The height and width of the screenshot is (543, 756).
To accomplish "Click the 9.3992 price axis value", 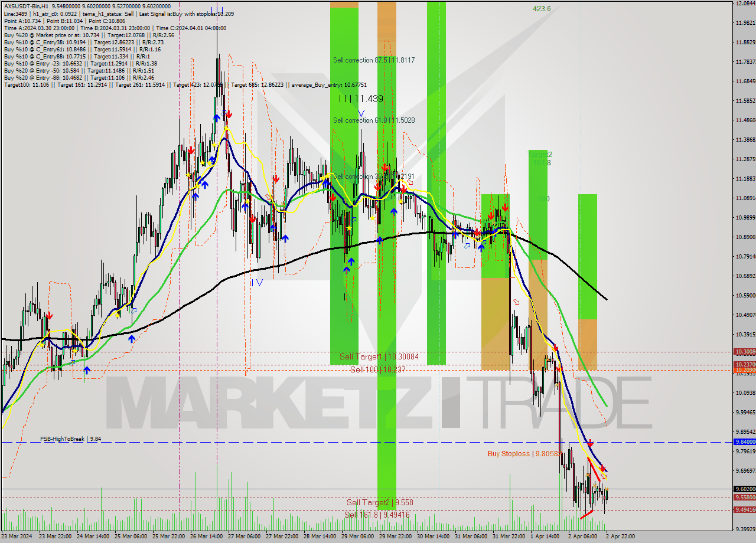I will click(x=745, y=529).
